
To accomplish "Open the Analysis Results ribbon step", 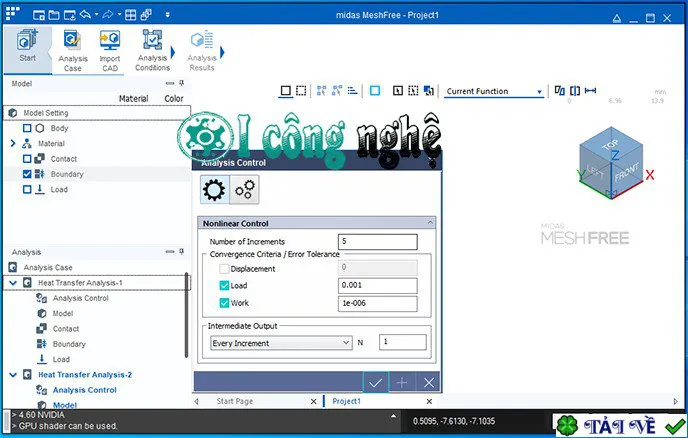I will point(202,50).
